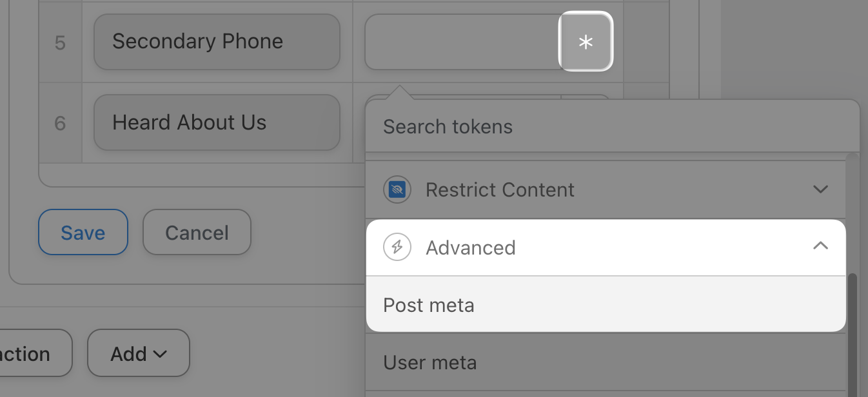
Task: Click the Advanced section label
Action: (x=471, y=248)
